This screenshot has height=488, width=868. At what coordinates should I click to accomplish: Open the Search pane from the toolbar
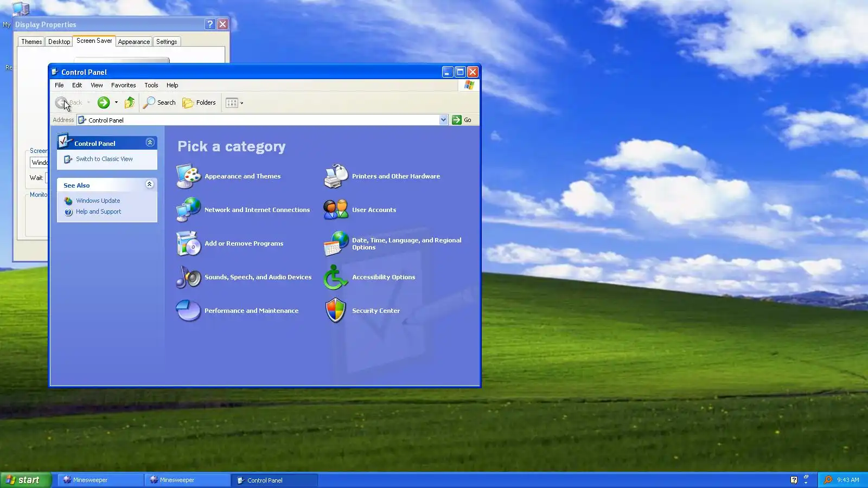[x=159, y=102]
